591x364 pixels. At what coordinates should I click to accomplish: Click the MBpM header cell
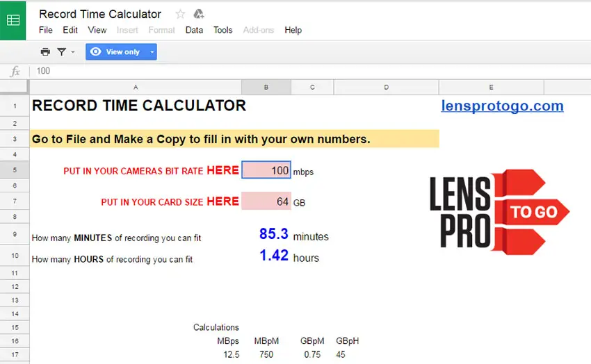click(266, 341)
